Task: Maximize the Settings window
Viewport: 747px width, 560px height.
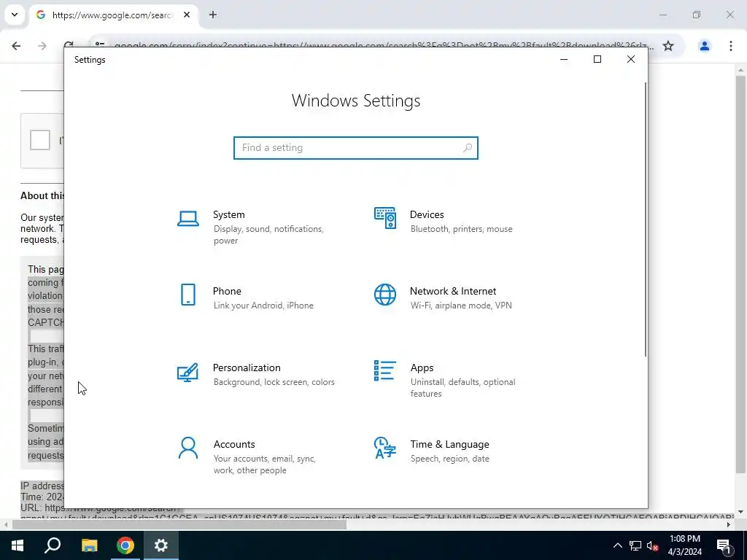Action: (x=597, y=60)
